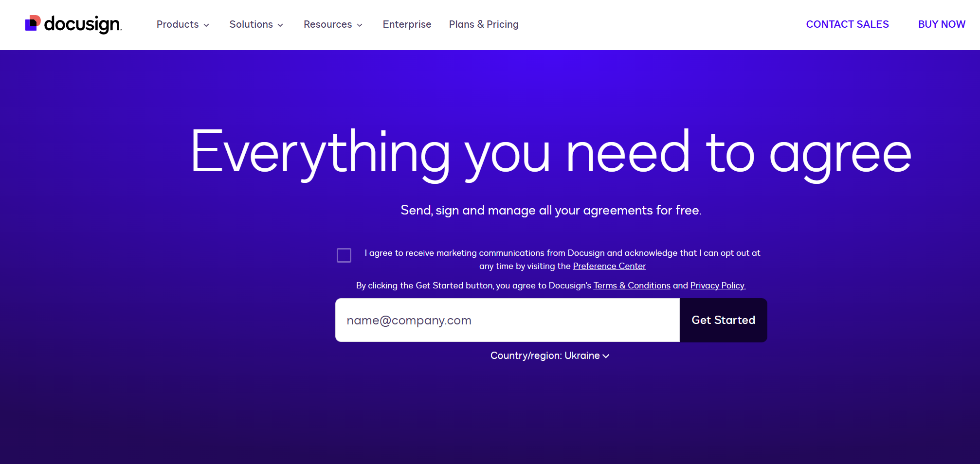Open the Privacy Policy link
This screenshot has height=464, width=980.
click(x=718, y=286)
